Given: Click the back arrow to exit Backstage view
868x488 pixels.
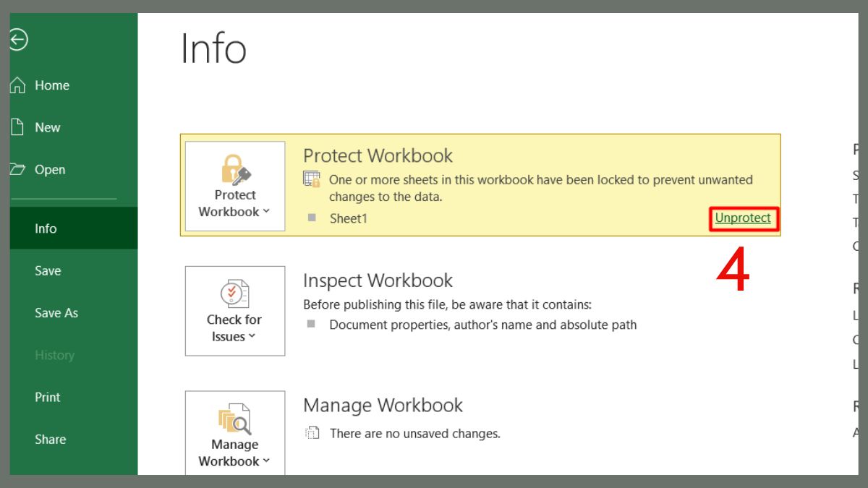Looking at the screenshot, I should (17, 40).
